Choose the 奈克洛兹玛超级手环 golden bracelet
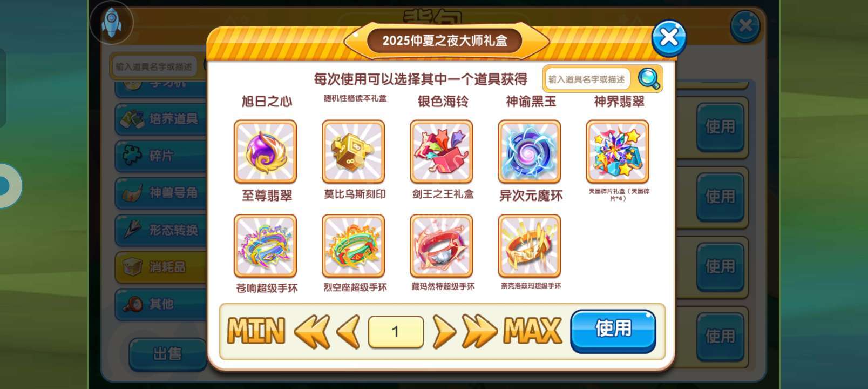 (x=529, y=246)
